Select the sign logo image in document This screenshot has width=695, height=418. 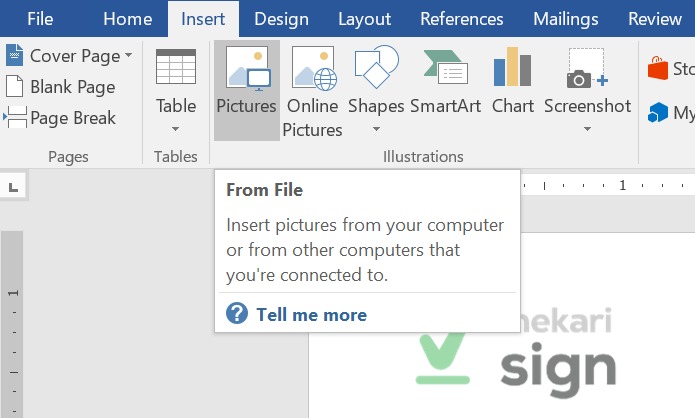click(x=516, y=355)
